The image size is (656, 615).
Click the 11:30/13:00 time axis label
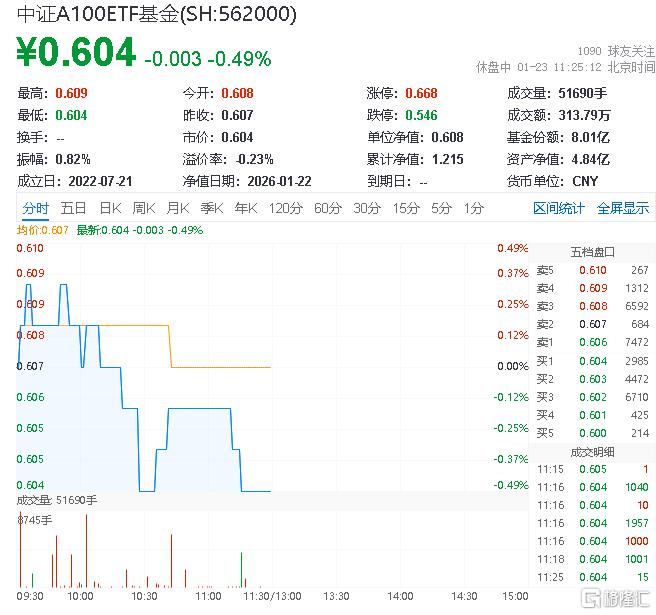(272, 596)
